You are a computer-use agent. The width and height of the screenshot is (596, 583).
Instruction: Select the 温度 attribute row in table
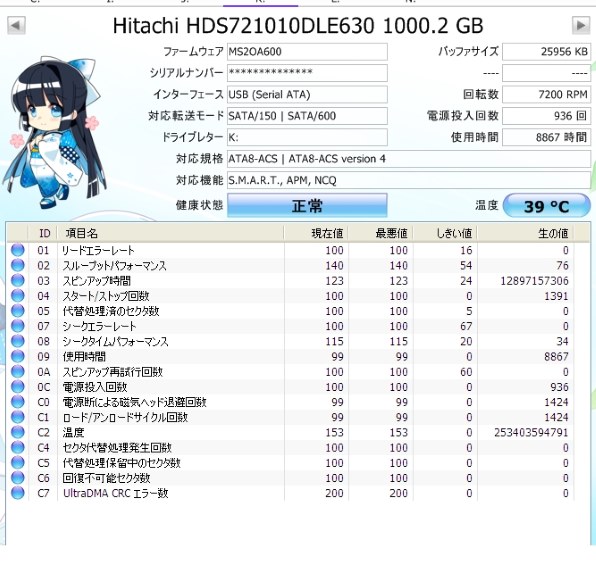(290, 432)
